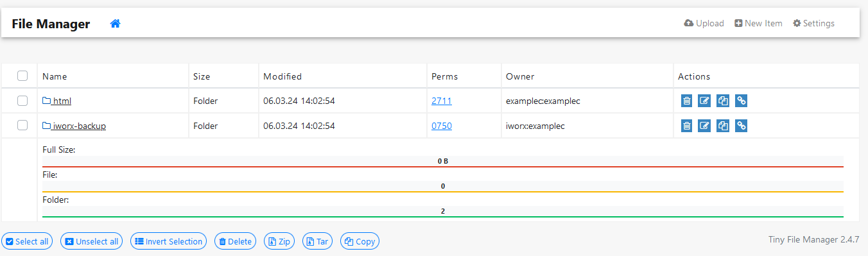Click the Unselect all button
Viewport: 868px width, 256px height.
91,241
